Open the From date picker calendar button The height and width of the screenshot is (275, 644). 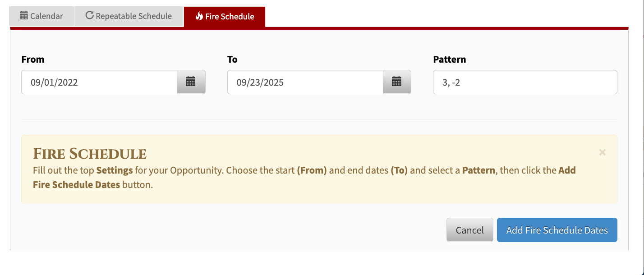point(191,82)
